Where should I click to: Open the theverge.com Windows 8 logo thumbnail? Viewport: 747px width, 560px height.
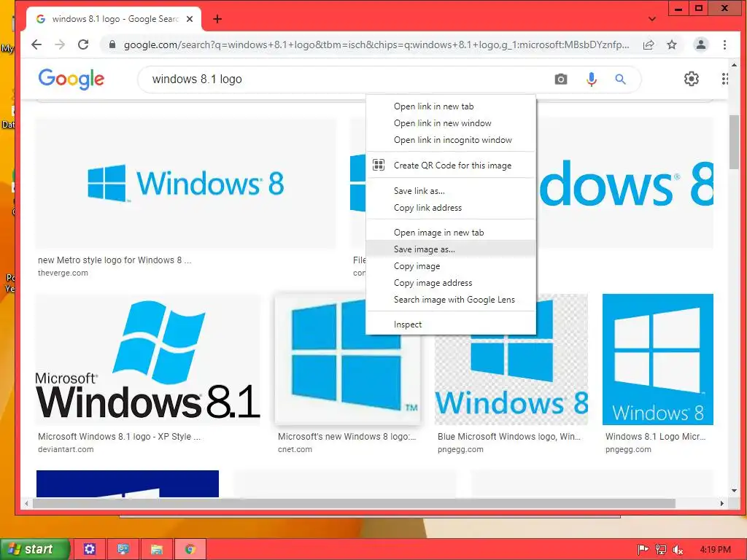click(185, 183)
